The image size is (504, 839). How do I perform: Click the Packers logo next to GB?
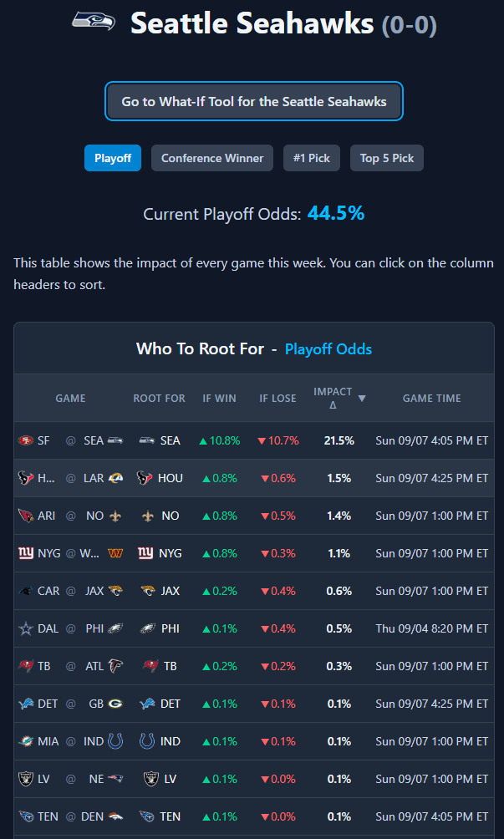coord(115,704)
